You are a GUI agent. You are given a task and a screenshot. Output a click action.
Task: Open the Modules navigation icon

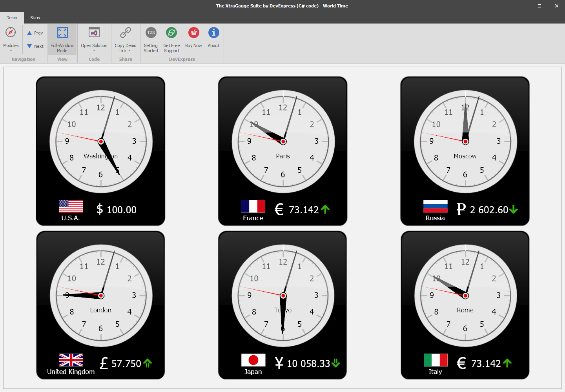tap(11, 33)
